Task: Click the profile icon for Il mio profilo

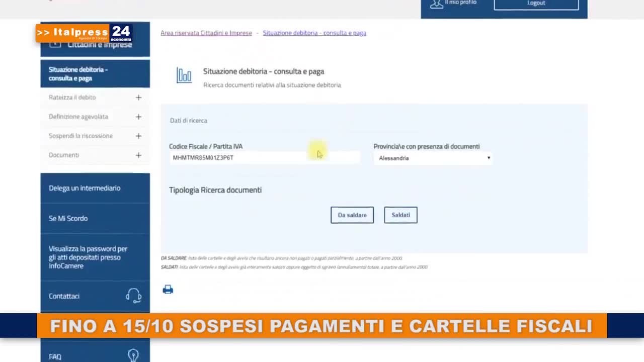Action: (x=436, y=4)
